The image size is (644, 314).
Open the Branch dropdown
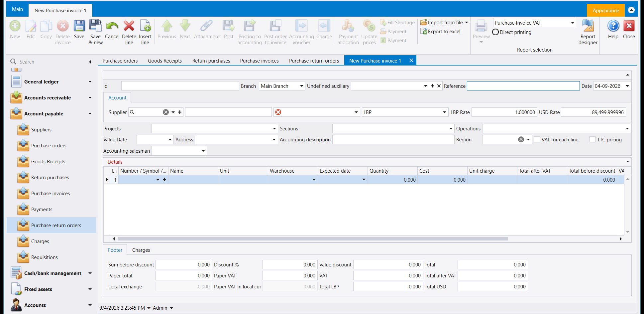tap(302, 86)
